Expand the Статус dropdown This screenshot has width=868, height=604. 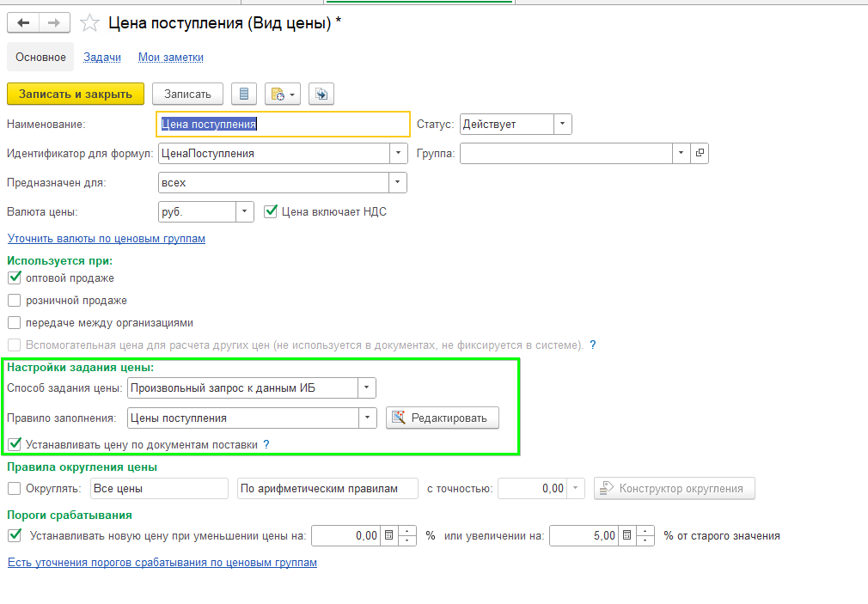(x=562, y=124)
